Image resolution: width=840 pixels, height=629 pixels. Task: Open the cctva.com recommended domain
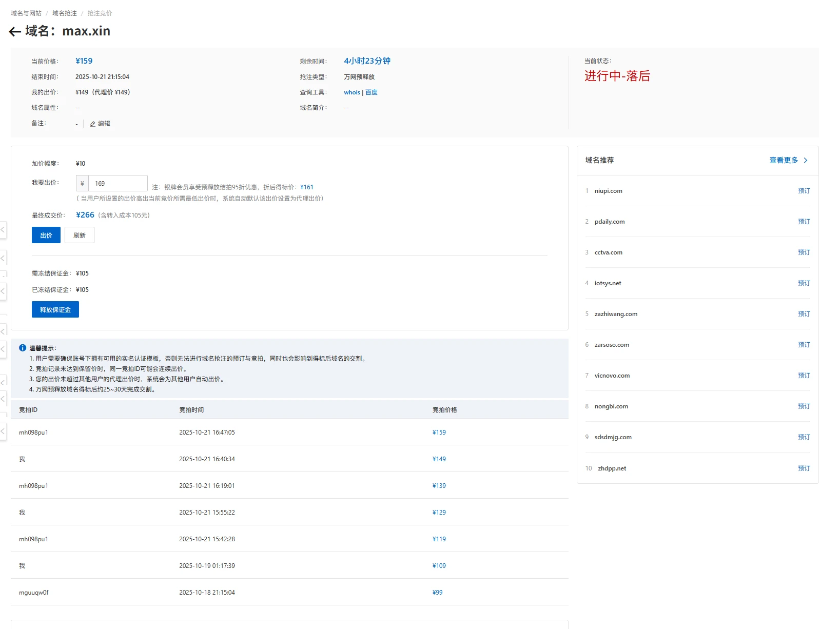pos(608,252)
